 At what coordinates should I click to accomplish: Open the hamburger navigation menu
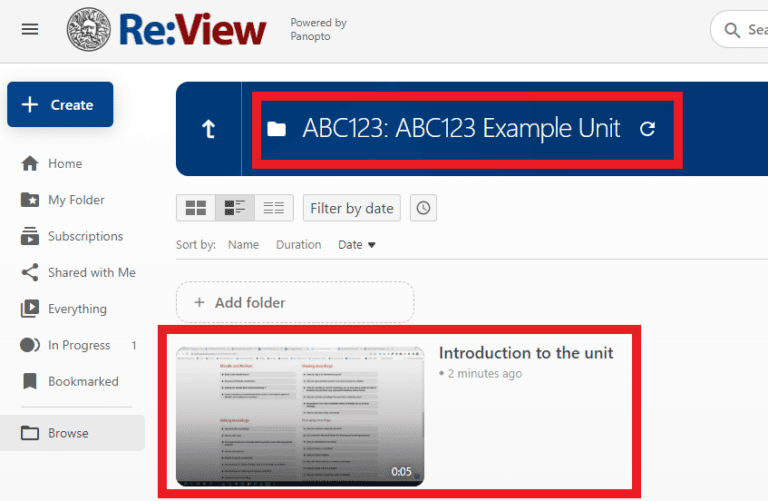click(30, 29)
